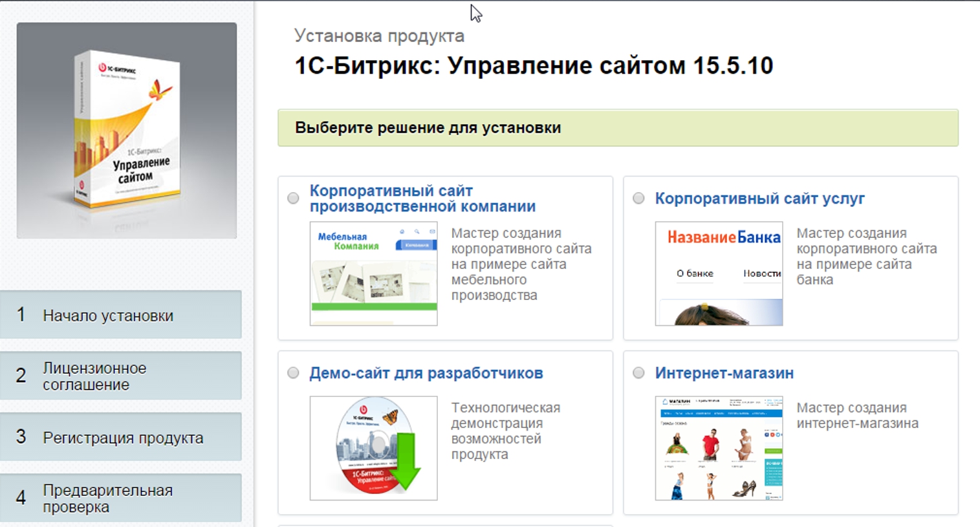Select the 'Корпоративный сайт производственной компании' radio button
Screen dimensions: 980x527
(x=293, y=199)
